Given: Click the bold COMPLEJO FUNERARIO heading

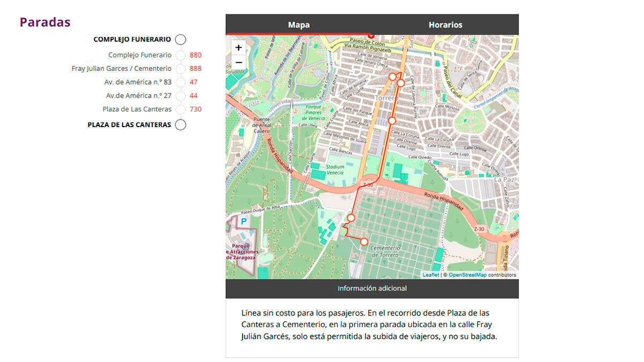Looking at the screenshot, I should (x=132, y=39).
